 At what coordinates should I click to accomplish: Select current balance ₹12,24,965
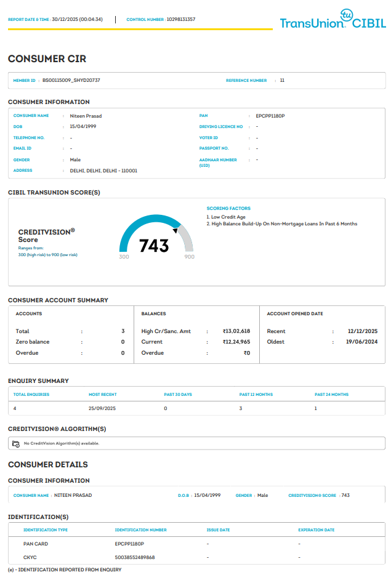(236, 342)
